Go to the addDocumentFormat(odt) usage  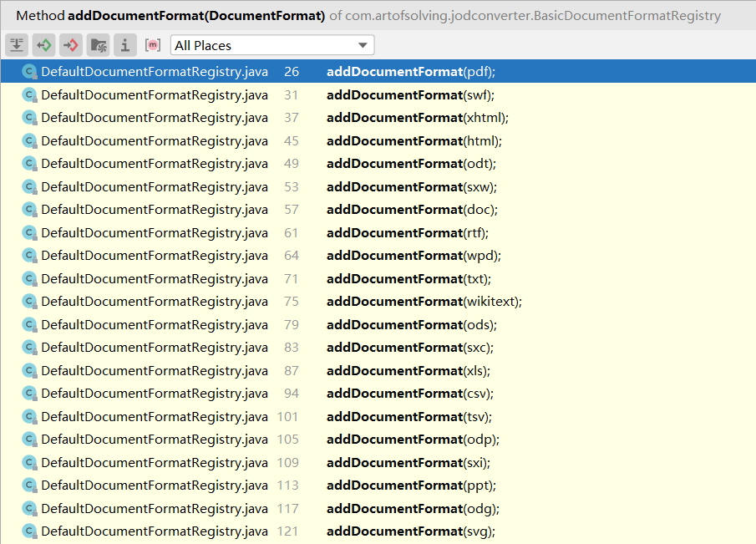pos(411,164)
